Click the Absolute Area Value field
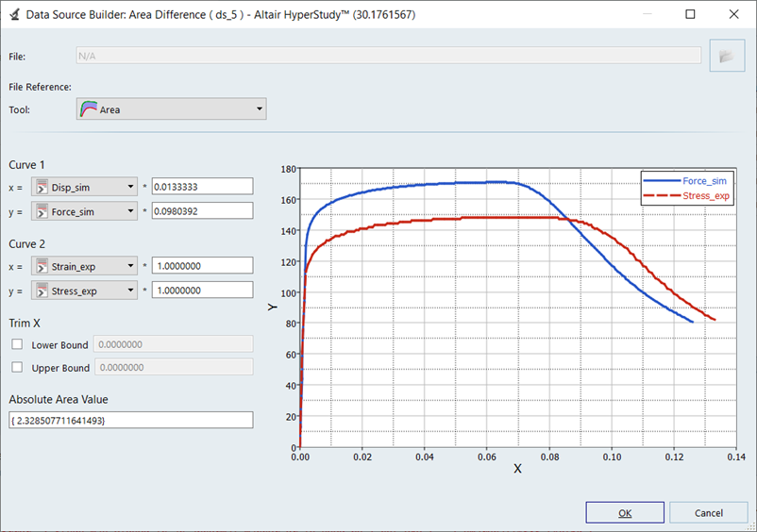The width and height of the screenshot is (757, 532). (131, 421)
